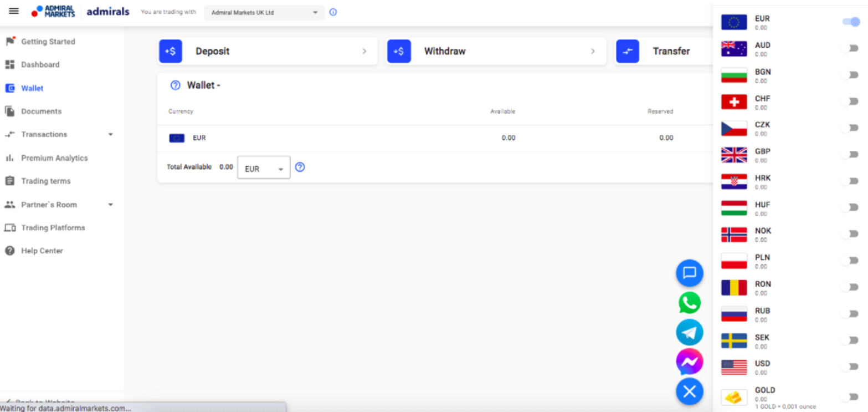Screen dimensions: 868x412
Task: Open the Help Center
Action: pos(41,251)
